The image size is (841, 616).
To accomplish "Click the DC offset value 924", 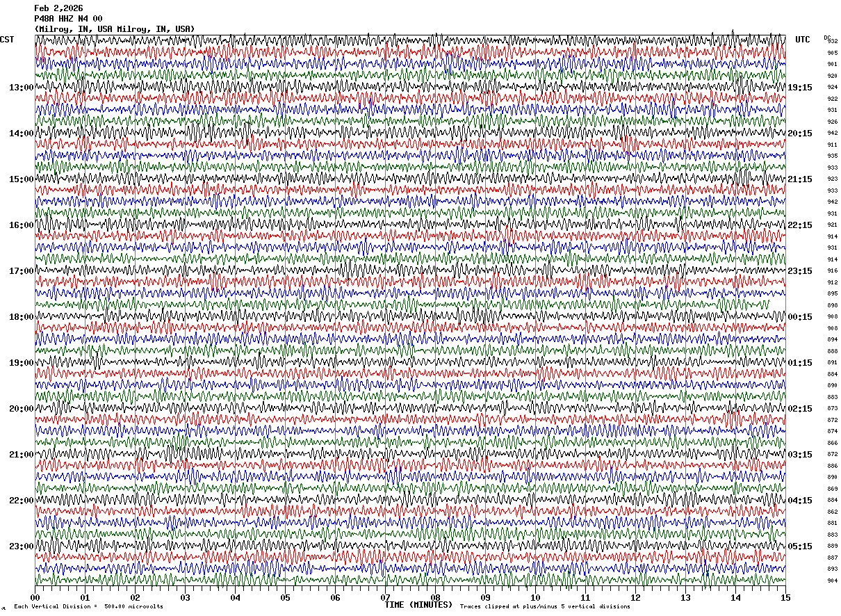I will tap(832, 88).
